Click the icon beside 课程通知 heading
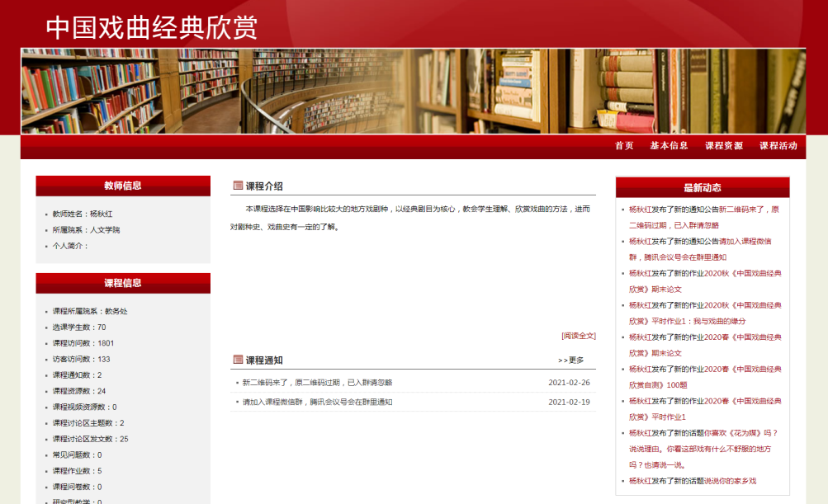Image resolution: width=828 pixels, height=504 pixels. coord(238,360)
